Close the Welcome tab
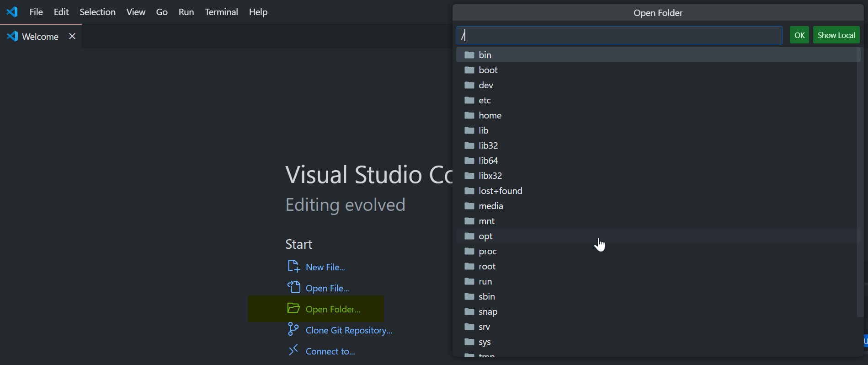Image resolution: width=868 pixels, height=365 pixels. (72, 37)
